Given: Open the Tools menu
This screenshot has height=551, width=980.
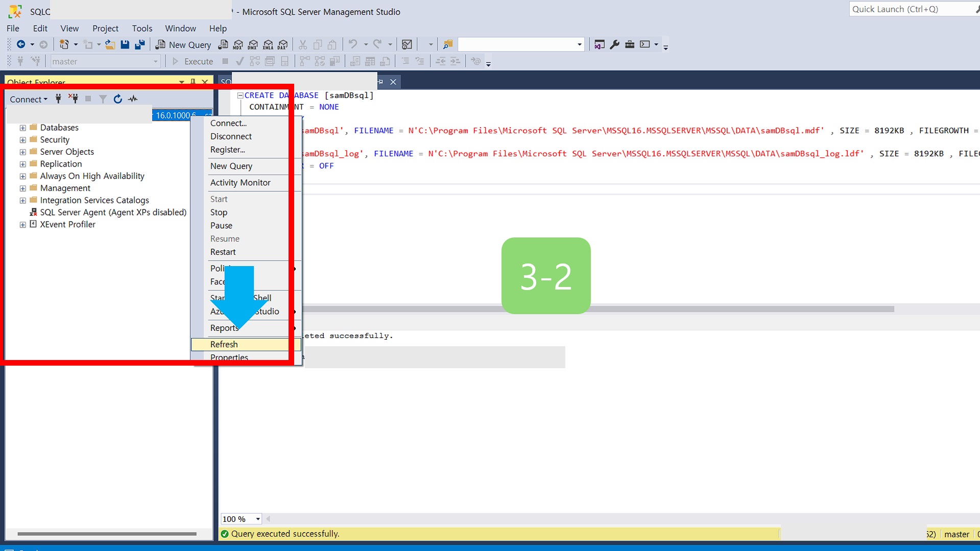Looking at the screenshot, I should tap(142, 28).
